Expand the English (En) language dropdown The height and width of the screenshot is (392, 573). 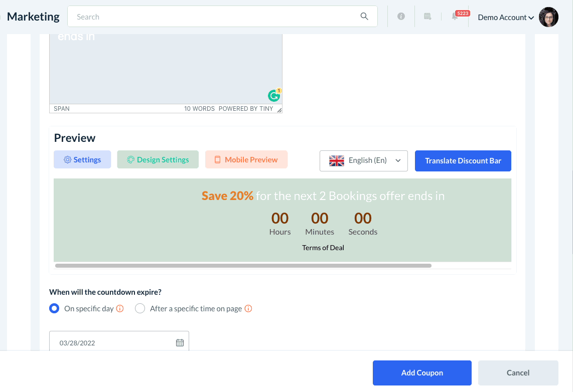click(x=363, y=161)
